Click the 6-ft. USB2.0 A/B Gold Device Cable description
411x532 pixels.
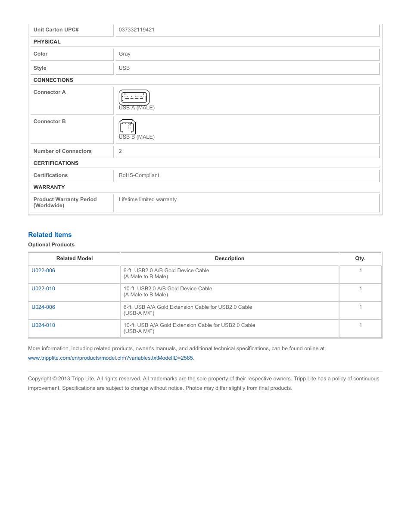tap(166, 274)
